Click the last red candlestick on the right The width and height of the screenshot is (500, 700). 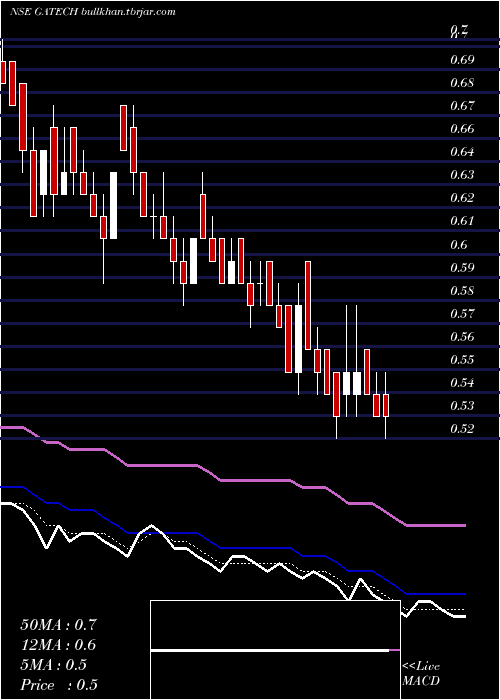click(x=386, y=405)
